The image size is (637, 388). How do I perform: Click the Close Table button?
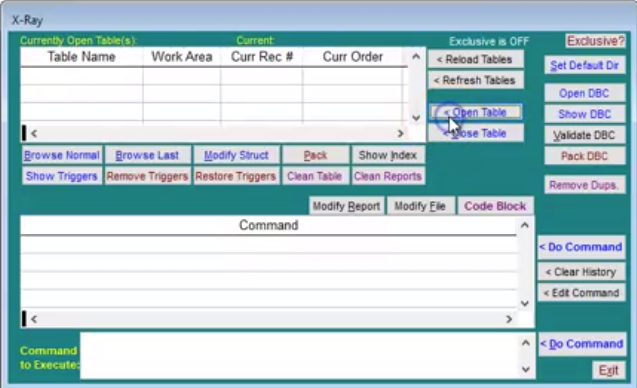coord(475,133)
